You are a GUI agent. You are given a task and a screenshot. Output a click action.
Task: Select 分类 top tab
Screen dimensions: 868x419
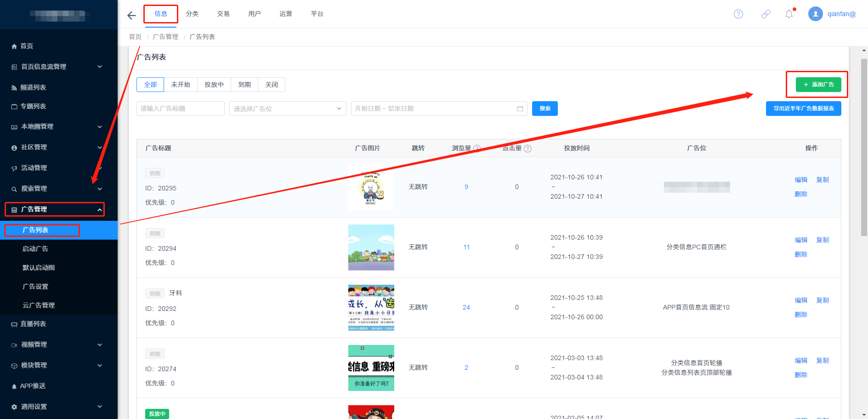click(192, 14)
